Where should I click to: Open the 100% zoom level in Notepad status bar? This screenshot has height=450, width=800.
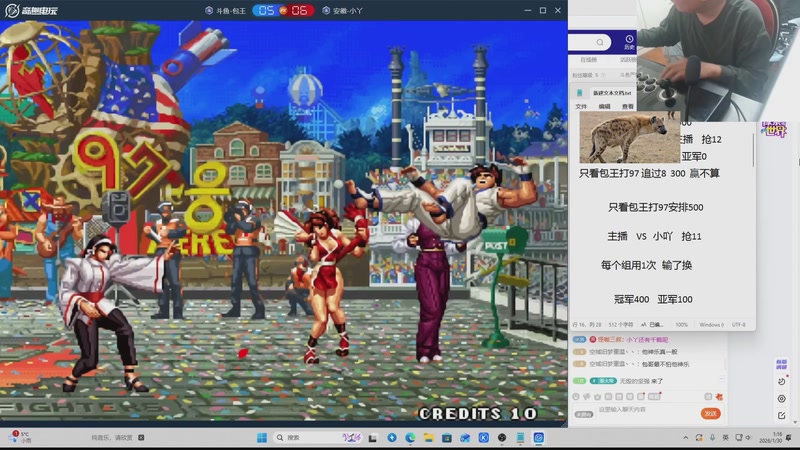click(x=682, y=324)
